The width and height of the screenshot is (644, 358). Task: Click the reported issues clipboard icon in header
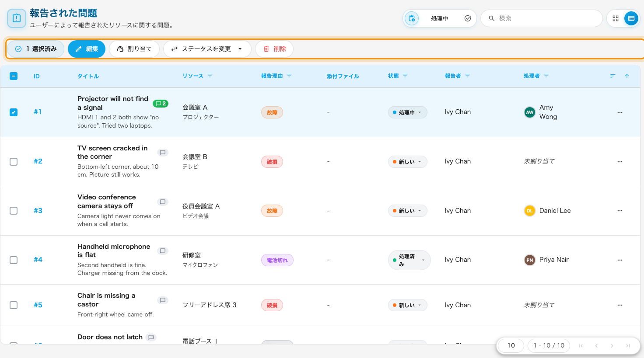[17, 18]
